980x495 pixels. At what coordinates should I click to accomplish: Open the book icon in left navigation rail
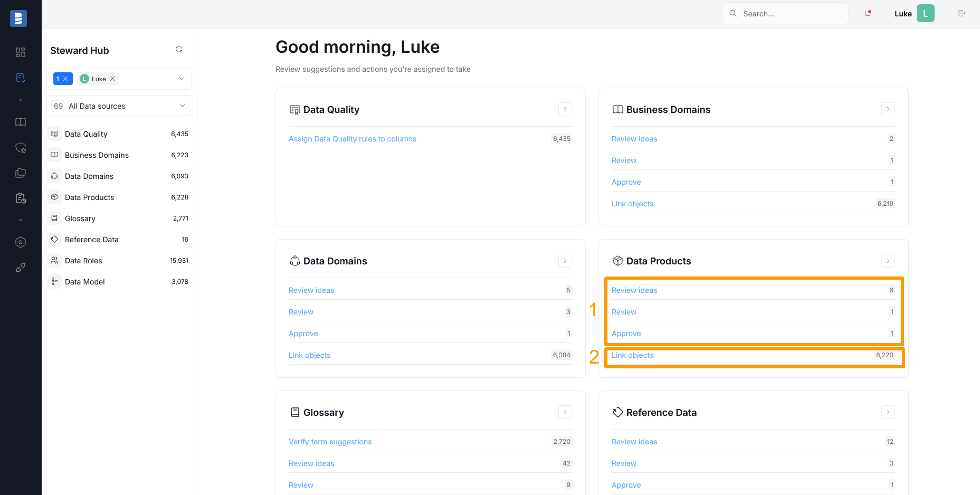[x=21, y=122]
